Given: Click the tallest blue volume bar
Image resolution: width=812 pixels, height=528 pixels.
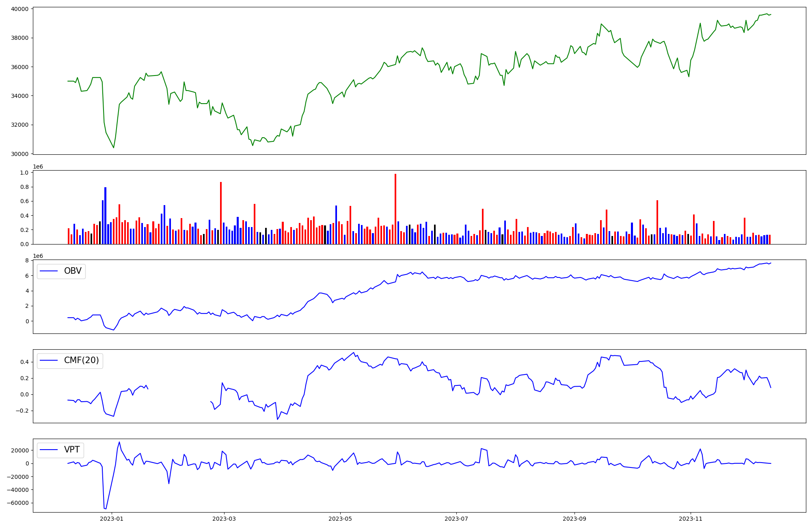Looking at the screenshot, I should tap(106, 215).
